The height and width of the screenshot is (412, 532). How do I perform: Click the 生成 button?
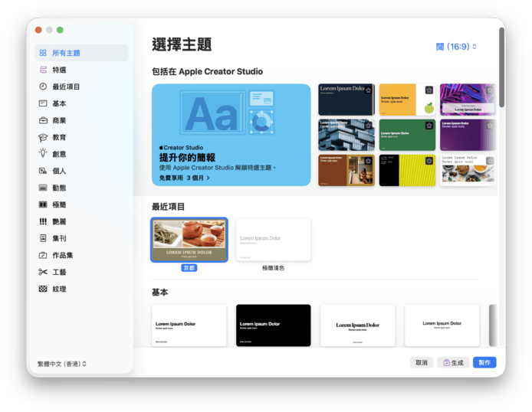(x=452, y=363)
